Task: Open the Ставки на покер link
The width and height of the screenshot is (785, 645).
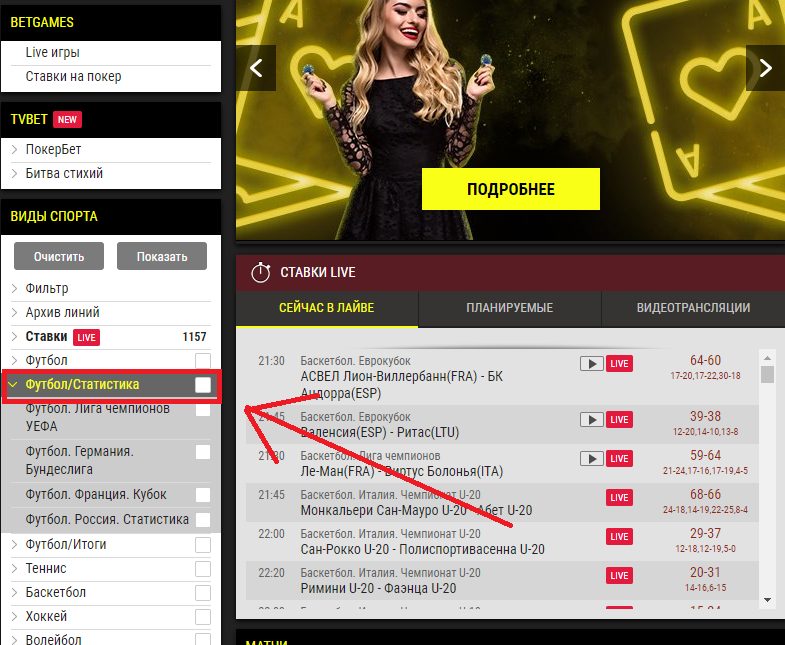Action: 73,77
